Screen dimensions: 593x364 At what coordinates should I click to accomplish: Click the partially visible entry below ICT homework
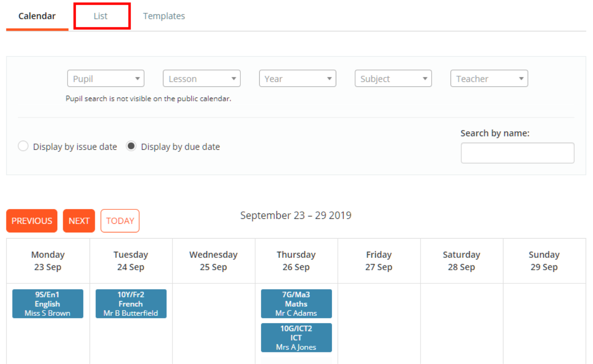point(296,361)
